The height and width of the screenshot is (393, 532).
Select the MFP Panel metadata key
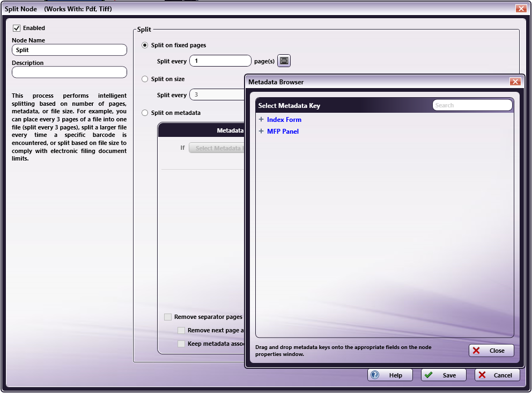tap(283, 132)
